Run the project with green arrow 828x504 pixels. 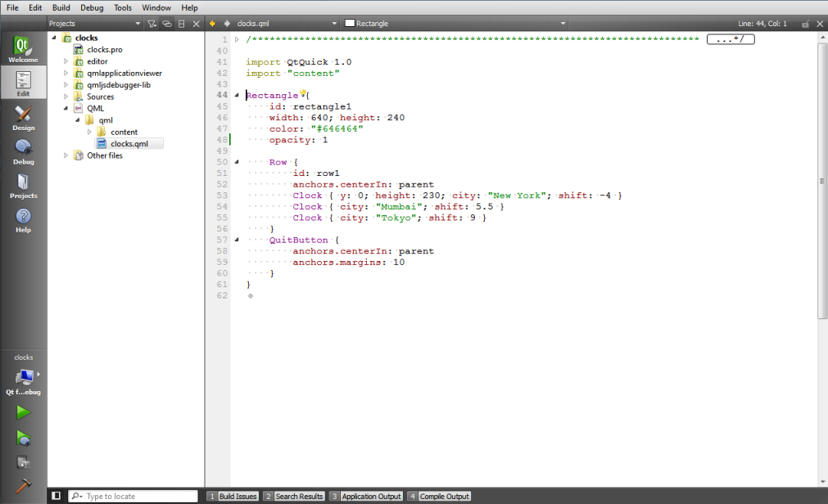(x=23, y=412)
